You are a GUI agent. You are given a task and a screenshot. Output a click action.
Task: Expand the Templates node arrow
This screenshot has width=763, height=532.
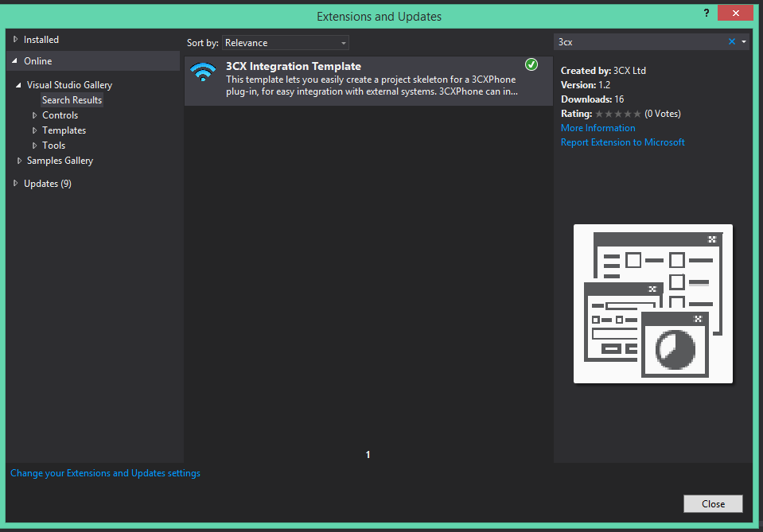[34, 130]
